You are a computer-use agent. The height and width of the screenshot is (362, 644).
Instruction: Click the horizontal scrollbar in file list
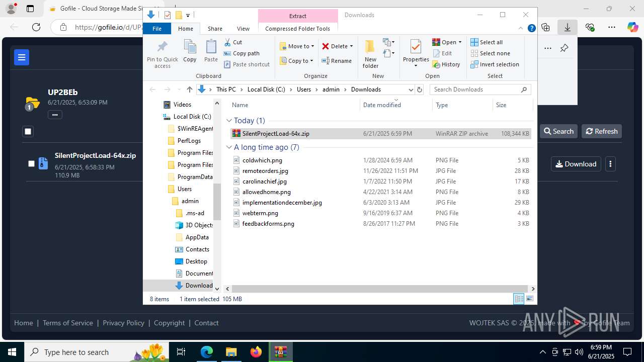380,289
